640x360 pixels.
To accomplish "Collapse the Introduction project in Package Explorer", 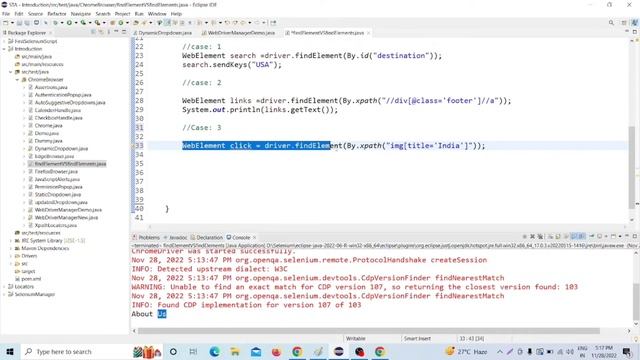I will [4, 49].
